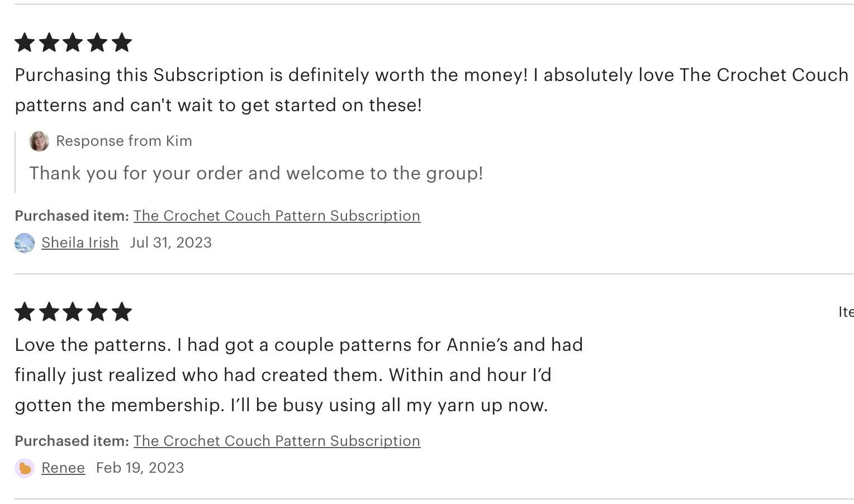The image size is (854, 504).
Task: Click the 'Response from Kim' label
Action: (x=124, y=141)
